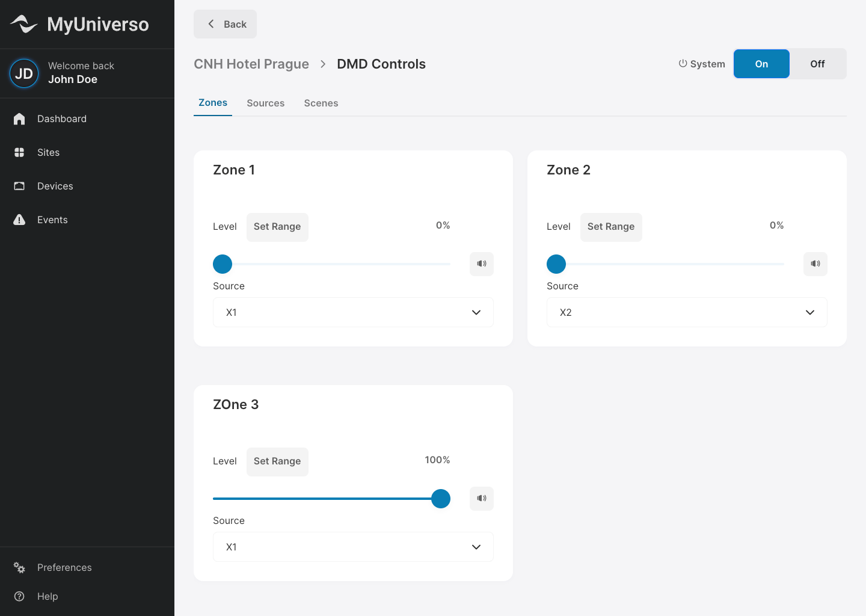This screenshot has height=616, width=866.
Task: Mute ZOne 3 with speaker button
Action: pyautogui.click(x=482, y=498)
